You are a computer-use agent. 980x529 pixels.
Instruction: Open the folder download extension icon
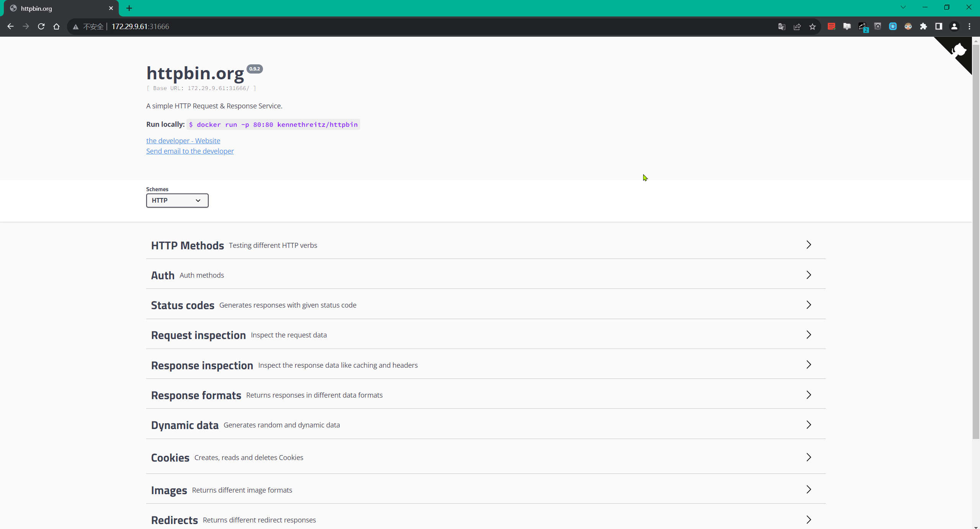click(x=847, y=26)
